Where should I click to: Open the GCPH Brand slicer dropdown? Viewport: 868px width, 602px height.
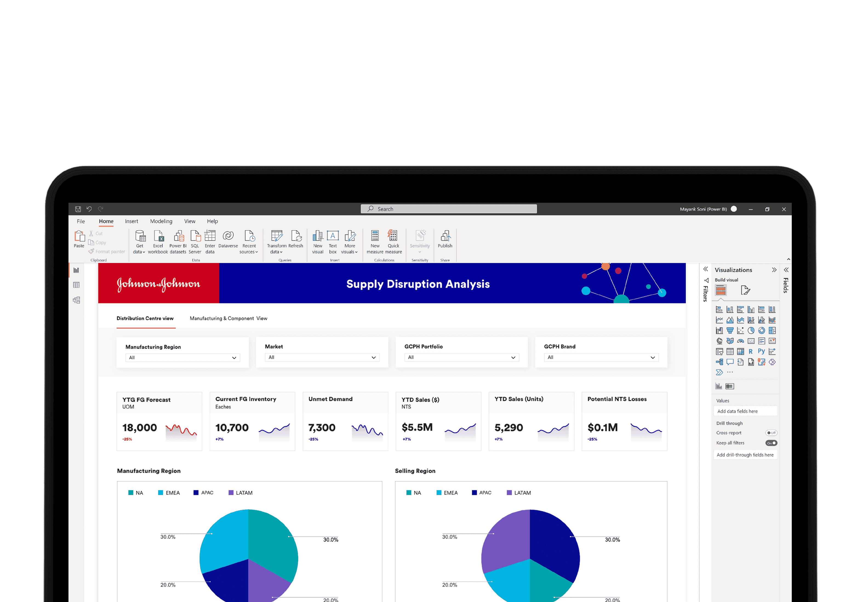[601, 357]
